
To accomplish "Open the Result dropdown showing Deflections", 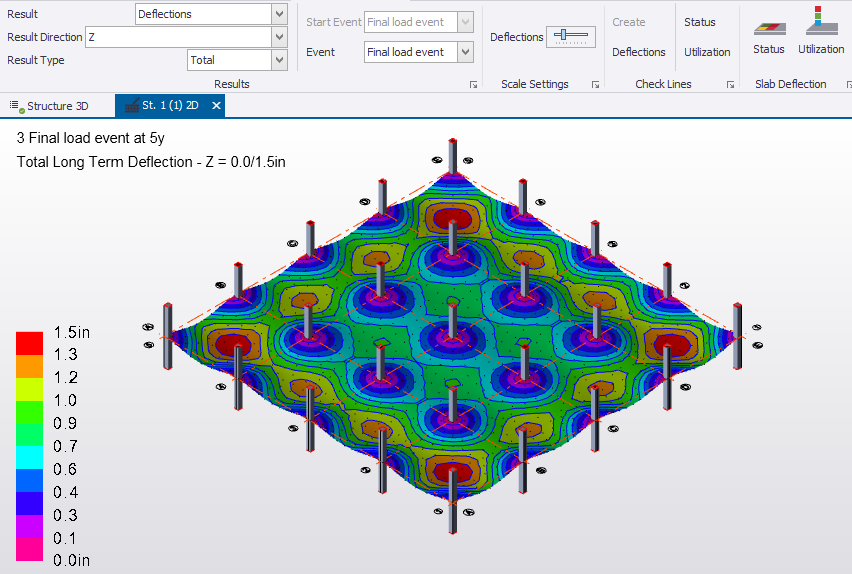I will (x=278, y=14).
